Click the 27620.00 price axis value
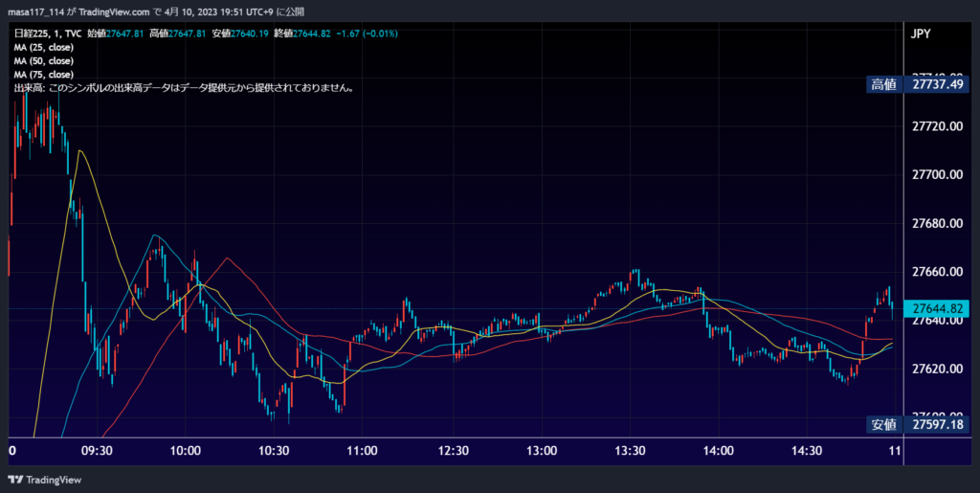 [x=938, y=369]
